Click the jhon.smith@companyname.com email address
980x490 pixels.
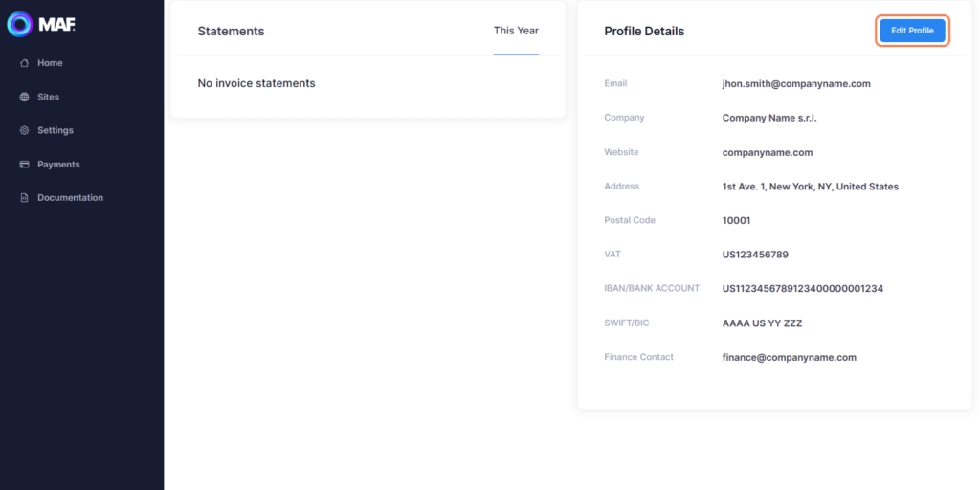coord(796,84)
